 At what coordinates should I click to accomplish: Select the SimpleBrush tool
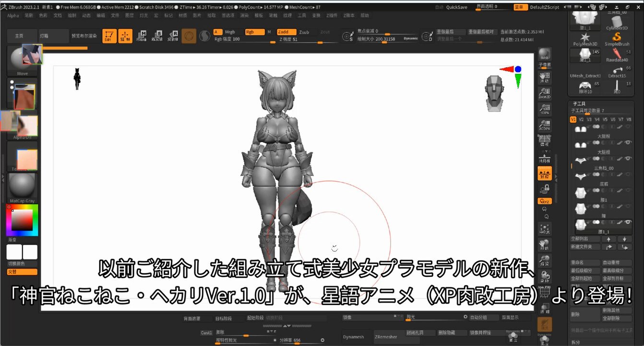[x=617, y=38]
